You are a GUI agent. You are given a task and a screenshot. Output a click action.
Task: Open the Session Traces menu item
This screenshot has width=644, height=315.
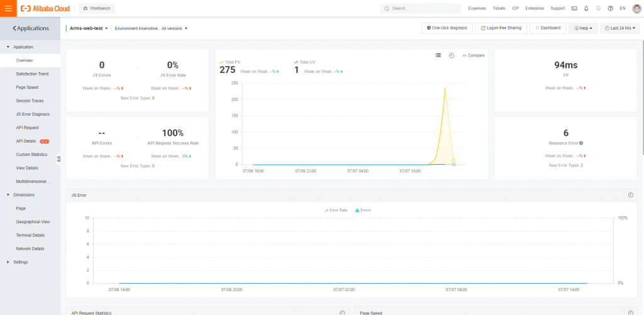(x=30, y=101)
